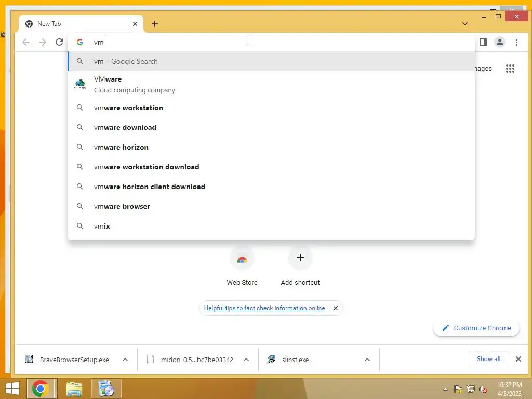The width and height of the screenshot is (532, 399).
Task: Open the profile avatar icon
Action: (x=499, y=42)
